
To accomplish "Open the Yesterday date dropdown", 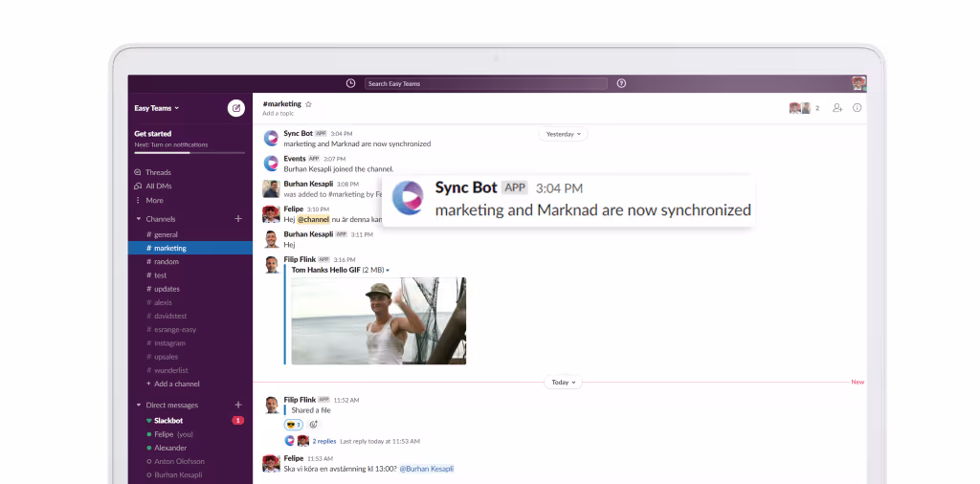I will coord(563,134).
